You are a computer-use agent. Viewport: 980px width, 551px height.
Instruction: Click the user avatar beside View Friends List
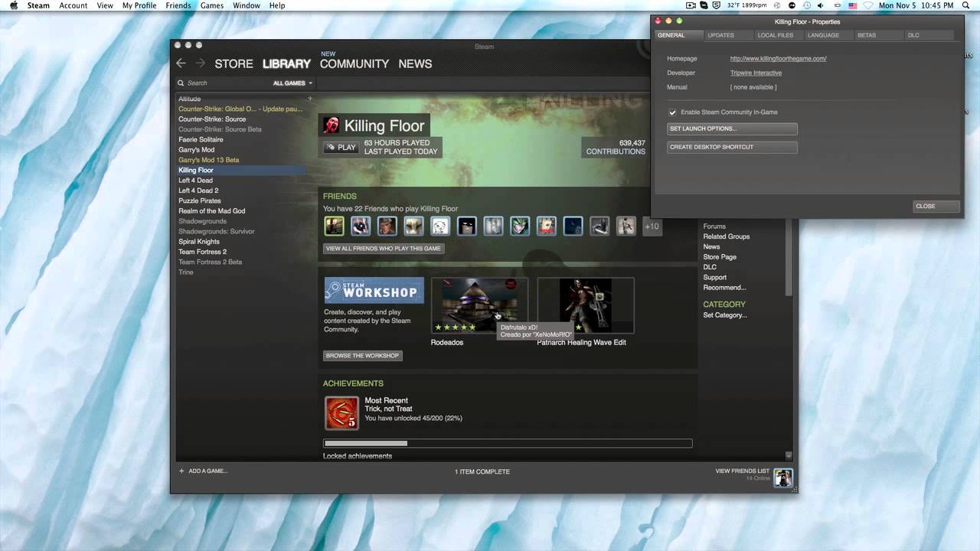pos(783,478)
